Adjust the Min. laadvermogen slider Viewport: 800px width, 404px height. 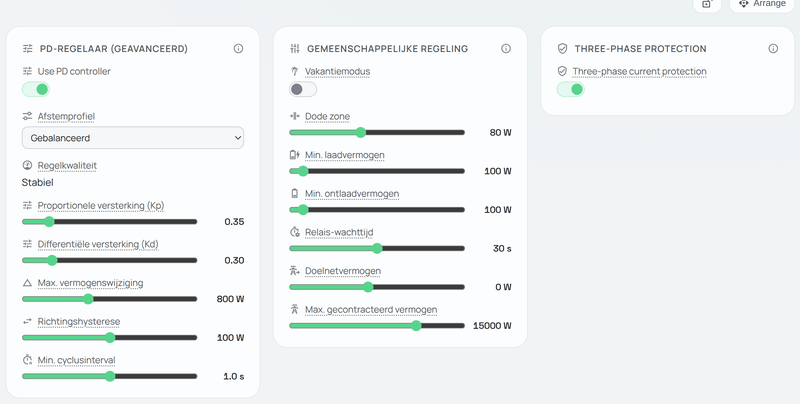coord(377,171)
